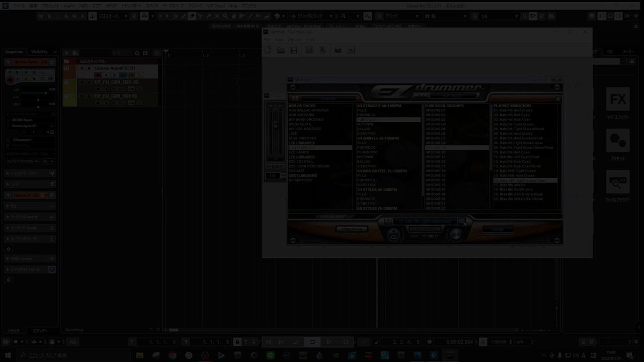Open the track search magnifier icon
The height and width of the screenshot is (362, 644).
(156, 53)
